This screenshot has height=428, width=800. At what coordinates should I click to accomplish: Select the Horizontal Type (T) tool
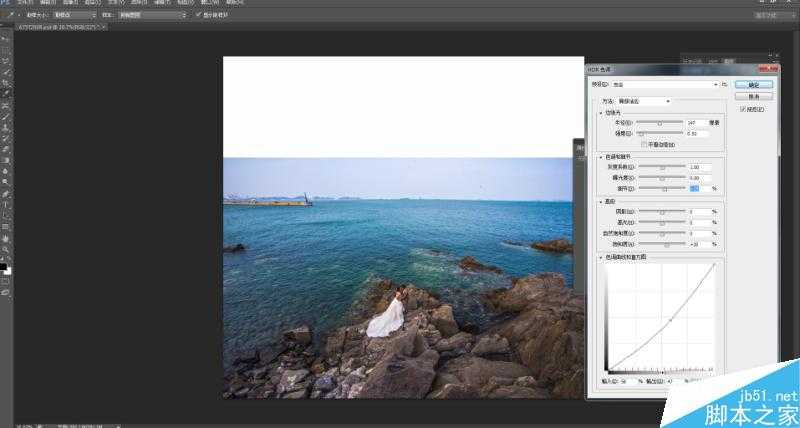[6, 204]
